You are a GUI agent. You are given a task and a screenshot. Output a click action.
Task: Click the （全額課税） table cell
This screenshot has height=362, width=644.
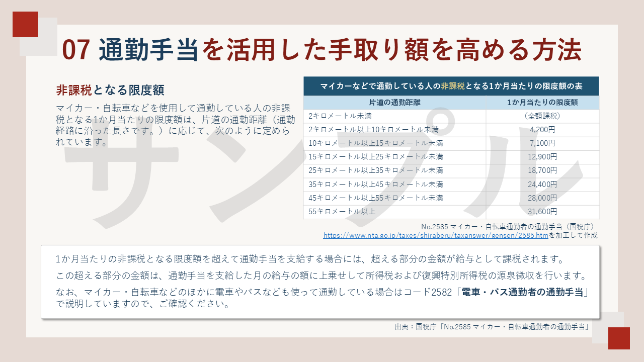point(542,116)
